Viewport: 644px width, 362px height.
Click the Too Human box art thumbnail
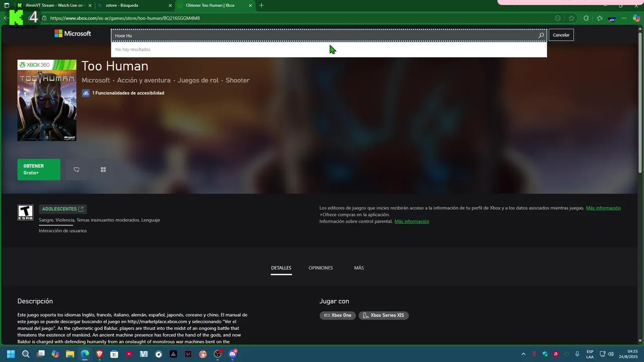point(47,101)
